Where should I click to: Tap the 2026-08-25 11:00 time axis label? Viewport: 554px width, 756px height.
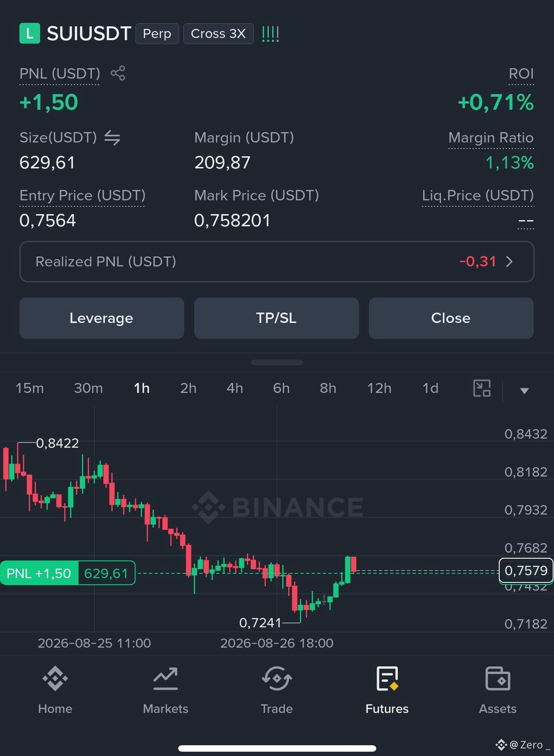pyautogui.click(x=94, y=643)
